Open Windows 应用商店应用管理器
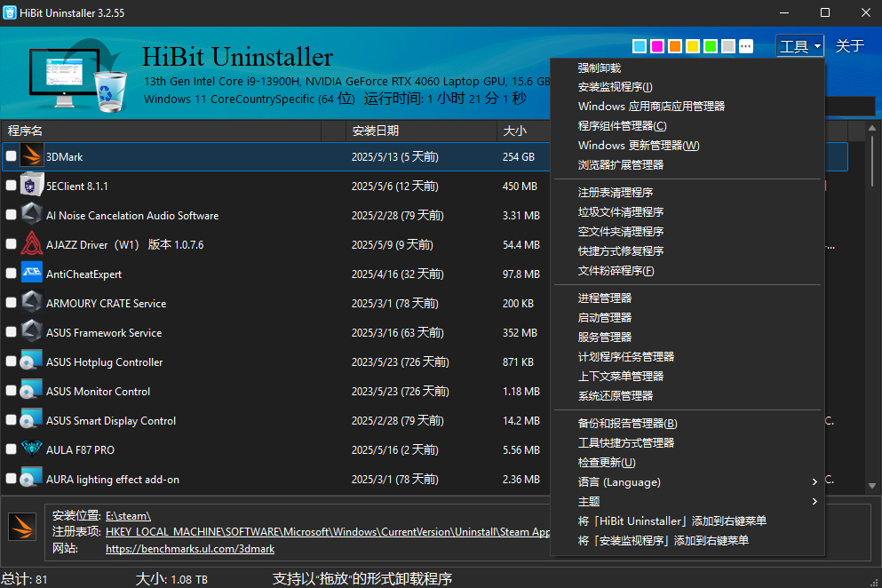This screenshot has height=588, width=882. coord(687,107)
